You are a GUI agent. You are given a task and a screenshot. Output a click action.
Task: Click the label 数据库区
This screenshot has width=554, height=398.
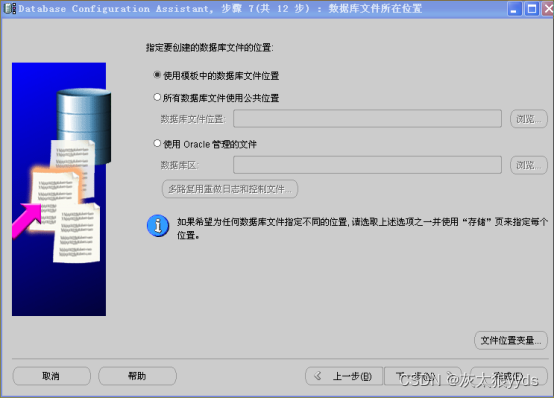(180, 165)
